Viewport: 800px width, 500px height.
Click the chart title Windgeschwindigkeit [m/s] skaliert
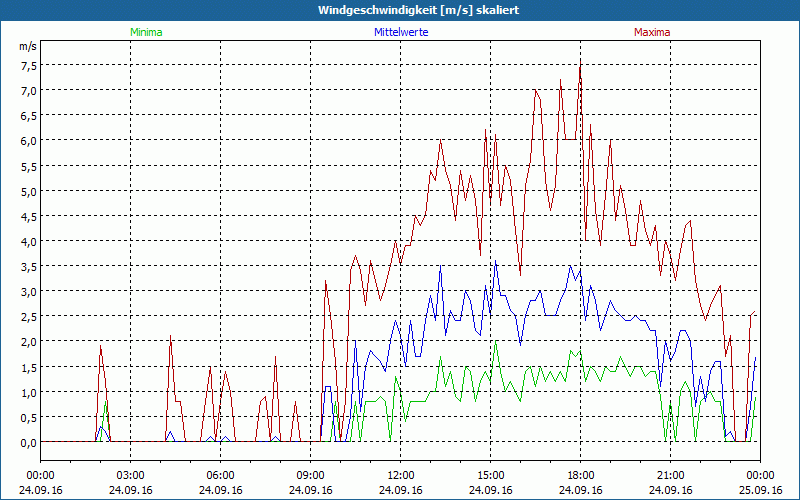pyautogui.click(x=418, y=10)
